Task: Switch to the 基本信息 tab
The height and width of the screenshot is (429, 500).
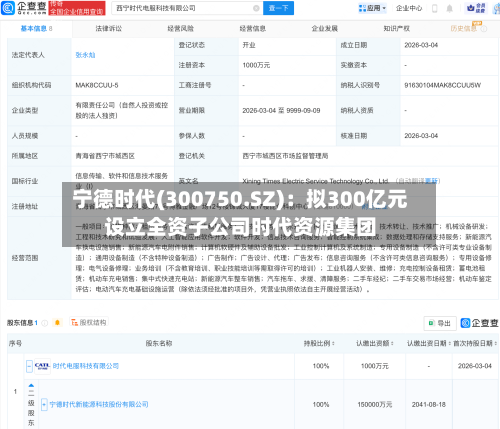Action: point(36,29)
